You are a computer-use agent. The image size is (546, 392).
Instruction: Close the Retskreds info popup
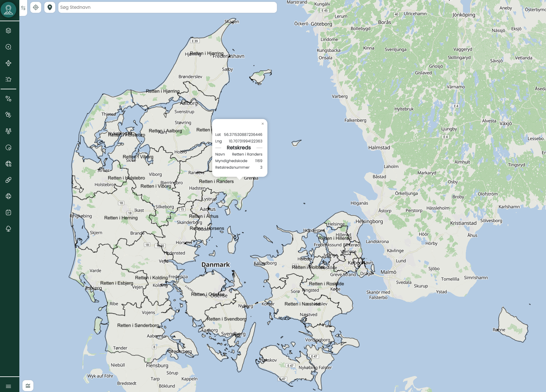tap(263, 124)
